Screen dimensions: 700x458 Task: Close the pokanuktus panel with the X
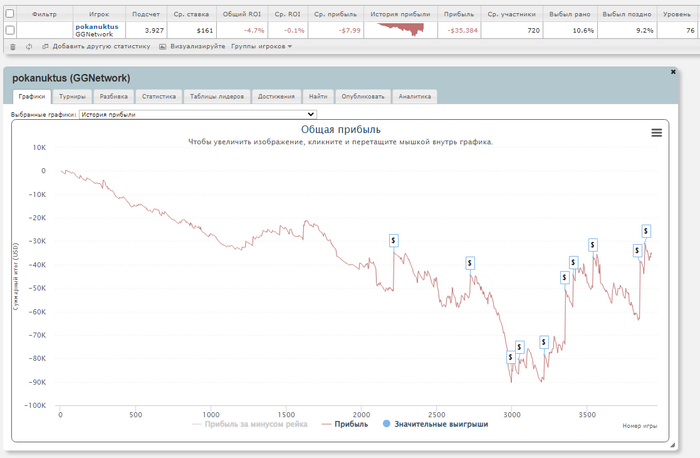pyautogui.click(x=673, y=71)
